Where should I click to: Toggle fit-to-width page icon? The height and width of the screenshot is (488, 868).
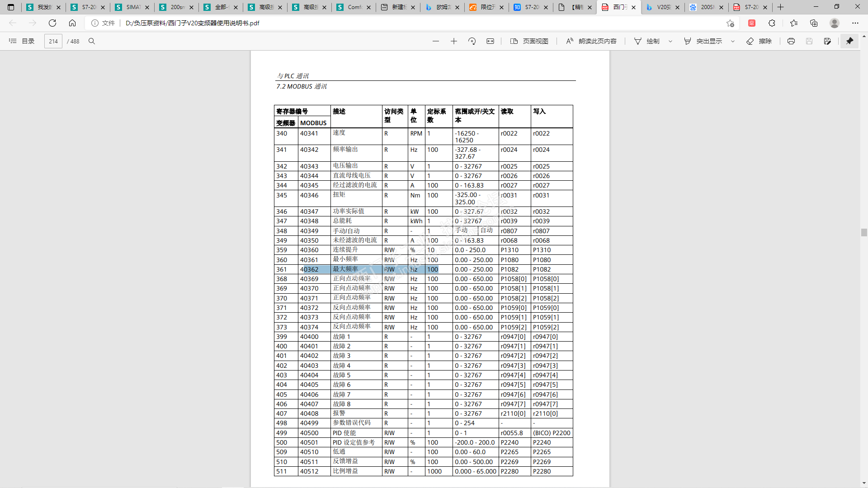pos(490,41)
